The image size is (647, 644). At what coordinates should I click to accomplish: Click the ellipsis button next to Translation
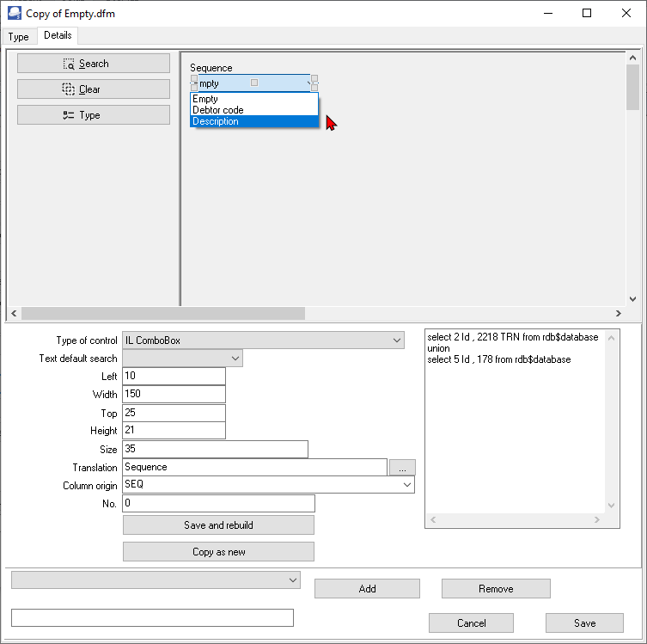pyautogui.click(x=402, y=468)
